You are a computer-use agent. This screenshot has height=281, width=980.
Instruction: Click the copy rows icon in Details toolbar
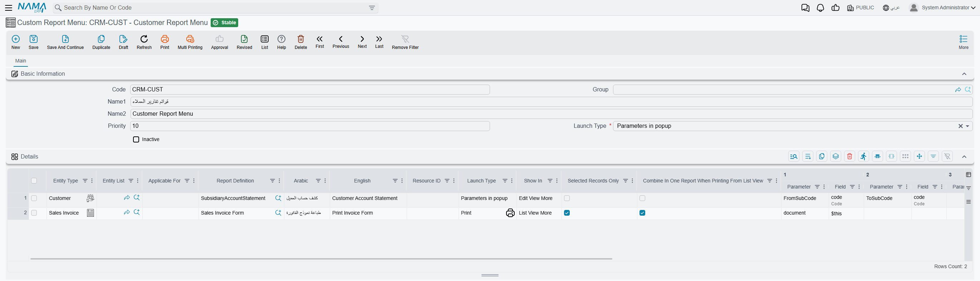pyautogui.click(x=822, y=156)
